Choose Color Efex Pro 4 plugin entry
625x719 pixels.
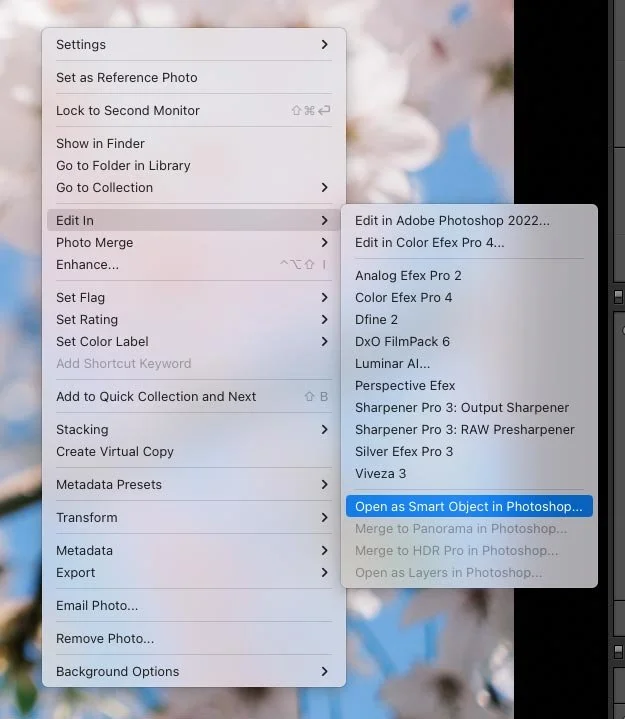(469, 298)
